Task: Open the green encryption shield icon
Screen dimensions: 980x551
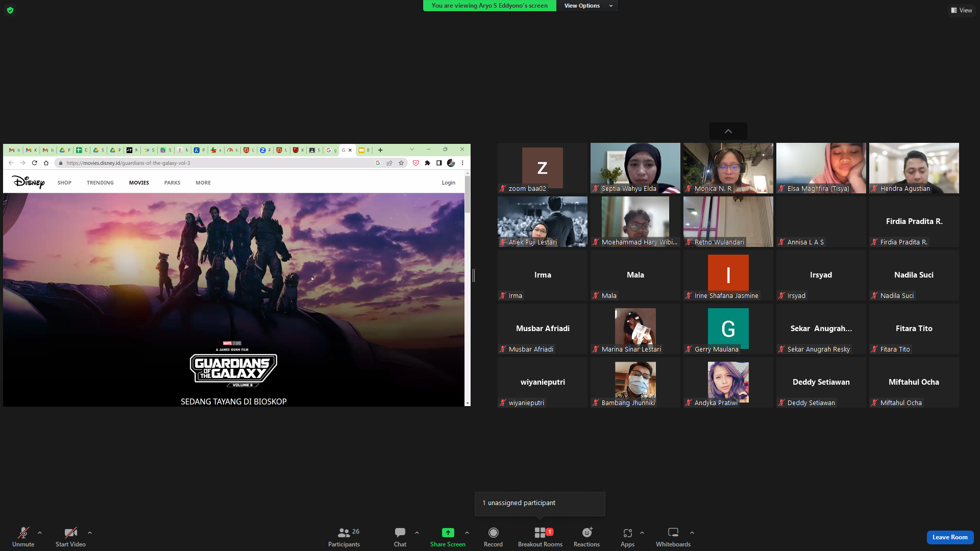Action: pos(10,10)
